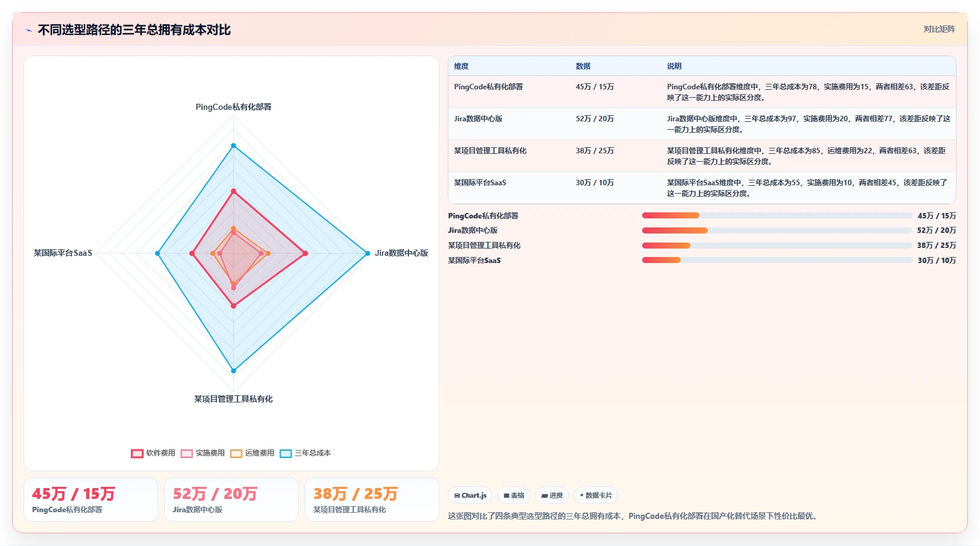This screenshot has height=546, width=980.
Task: Click the 说明 column header
Action: (674, 66)
